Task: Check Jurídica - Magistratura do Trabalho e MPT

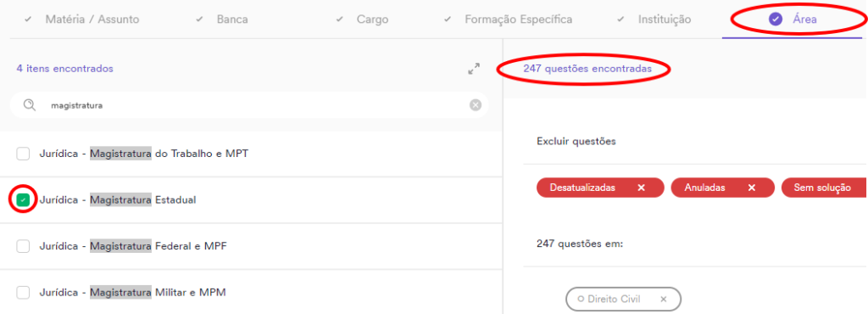Action: (x=23, y=154)
